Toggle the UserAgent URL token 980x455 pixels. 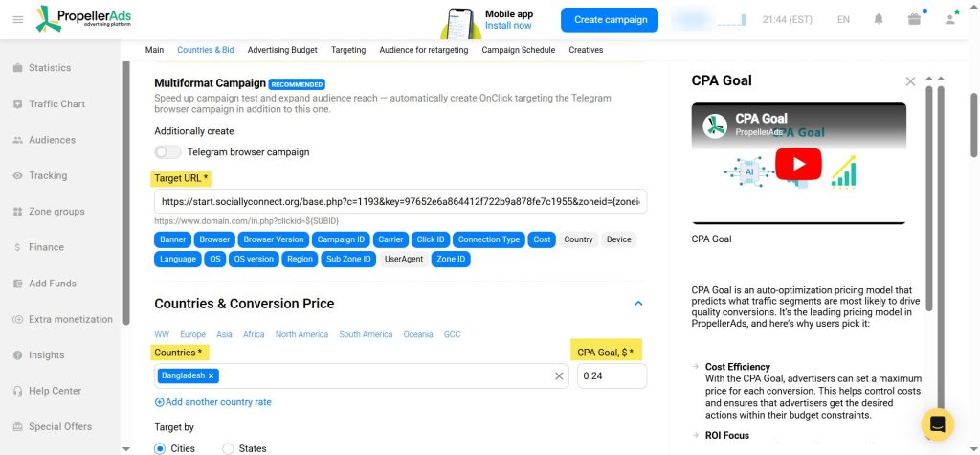click(404, 259)
